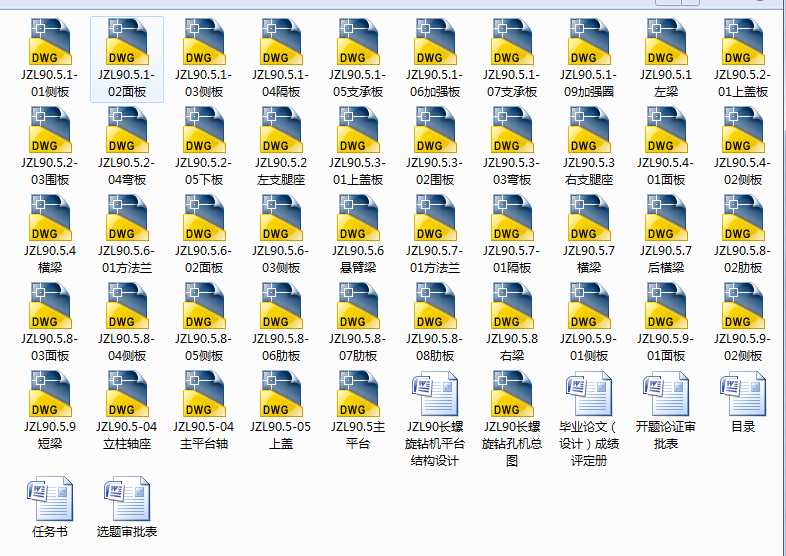The image size is (786, 556).
Task: Select the 选题审批表 Word document icon
Action: (127, 499)
